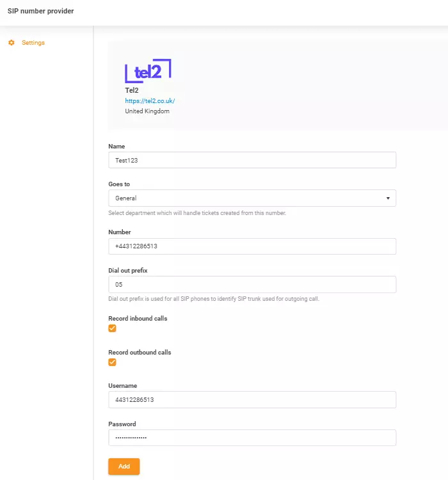Click into the Username field
Viewport: 448px width, 480px height.
tap(252, 399)
